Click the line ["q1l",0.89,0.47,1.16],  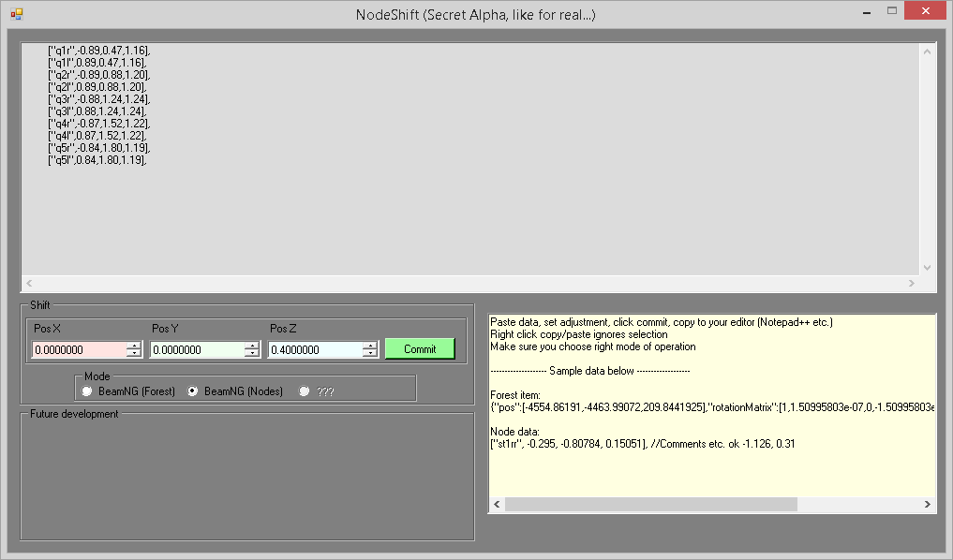pyautogui.click(x=97, y=63)
